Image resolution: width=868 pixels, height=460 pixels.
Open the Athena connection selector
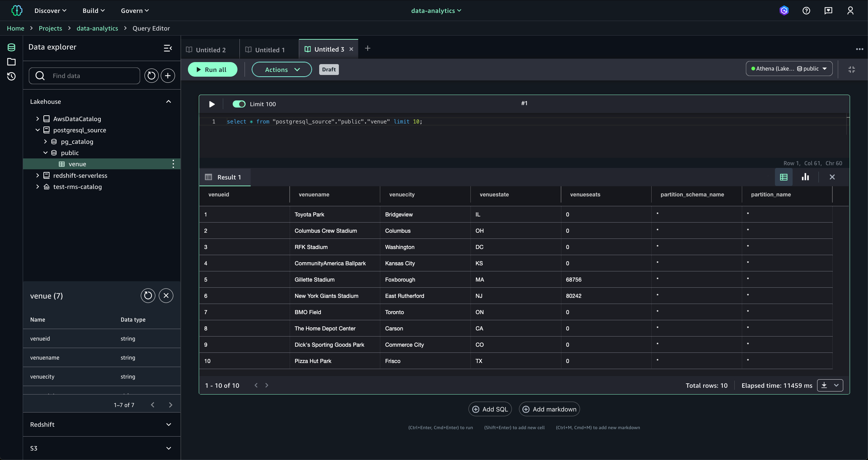point(789,69)
